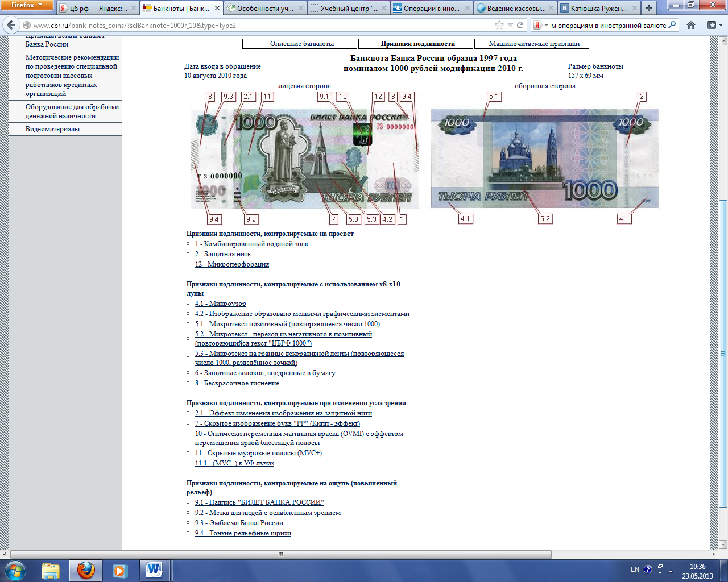Open the 'Описание банкноты' page tab

300,44
